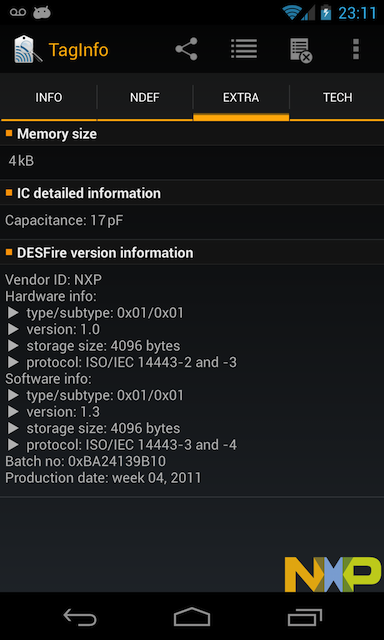
Task: Tap the Capacitance: 17pF entry
Action: pyautogui.click(x=64, y=220)
